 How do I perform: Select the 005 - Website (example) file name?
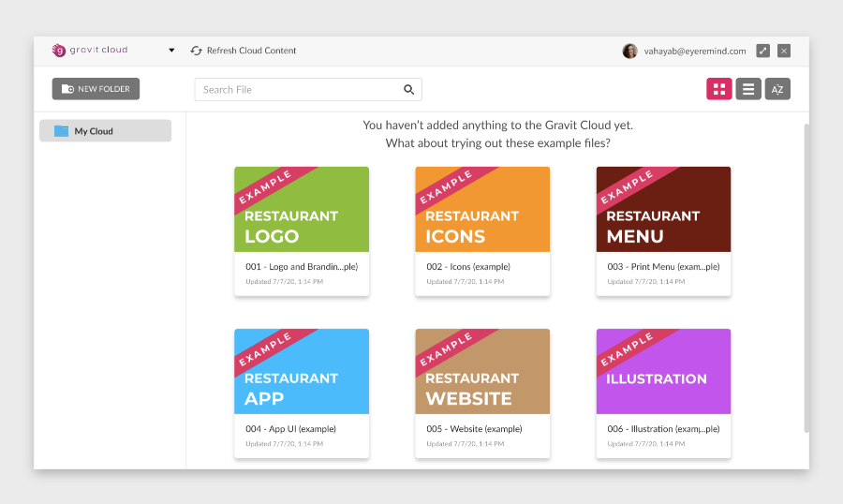point(473,429)
